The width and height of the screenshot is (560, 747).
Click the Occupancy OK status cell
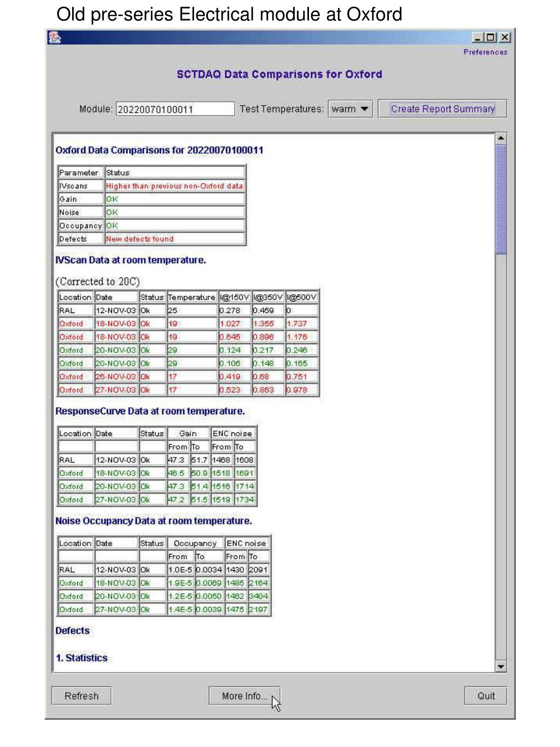pyautogui.click(x=174, y=225)
